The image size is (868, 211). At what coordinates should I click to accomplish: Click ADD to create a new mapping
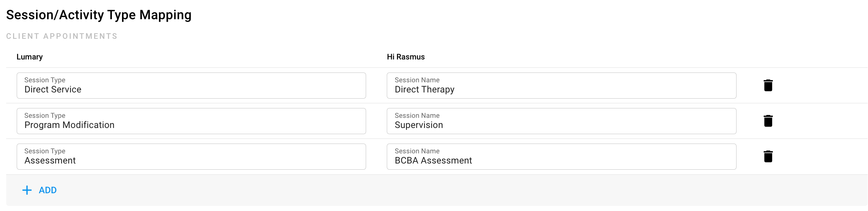click(47, 190)
